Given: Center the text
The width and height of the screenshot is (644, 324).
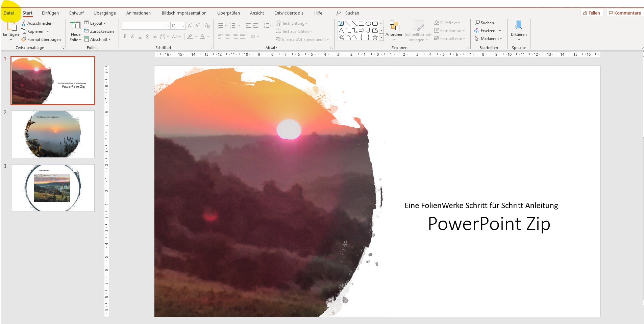Looking at the screenshot, I should click(x=227, y=36).
